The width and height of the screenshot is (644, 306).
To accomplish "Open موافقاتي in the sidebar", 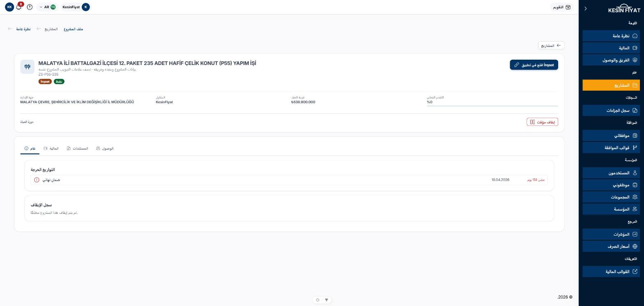I will (x=611, y=135).
